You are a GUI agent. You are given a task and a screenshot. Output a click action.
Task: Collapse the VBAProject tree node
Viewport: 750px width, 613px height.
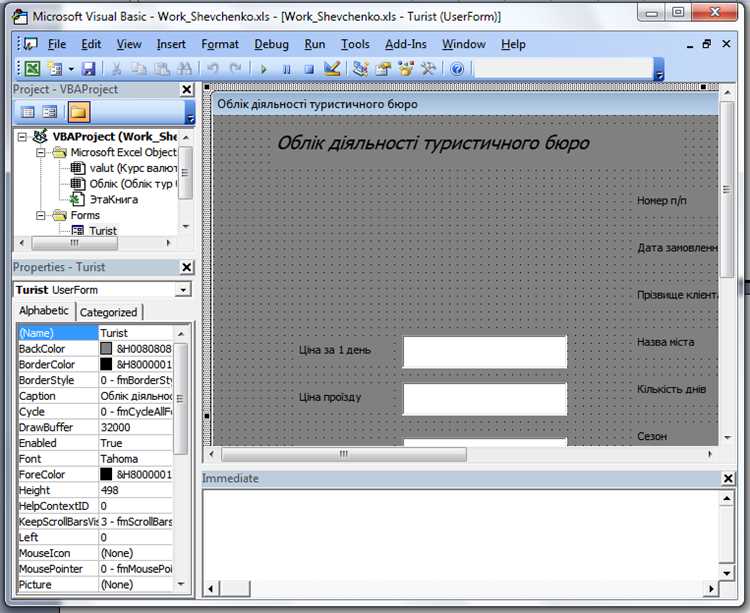(22, 137)
